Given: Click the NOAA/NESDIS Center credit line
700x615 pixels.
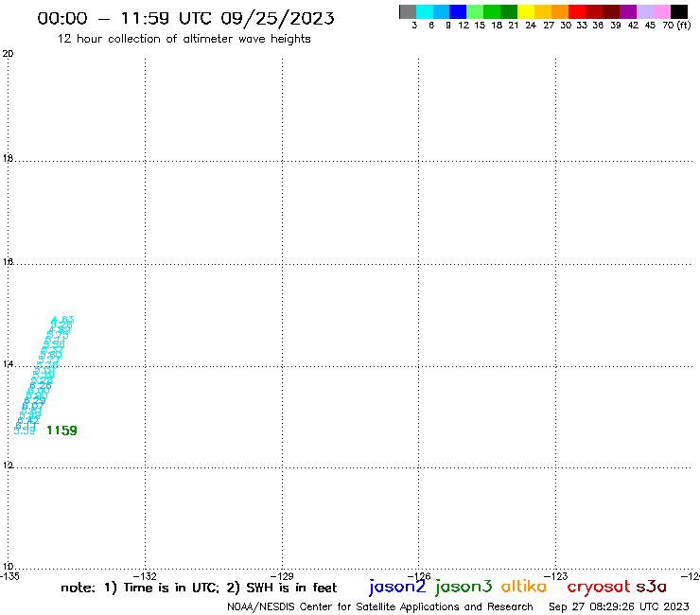Looking at the screenshot, I should tap(380, 606).
